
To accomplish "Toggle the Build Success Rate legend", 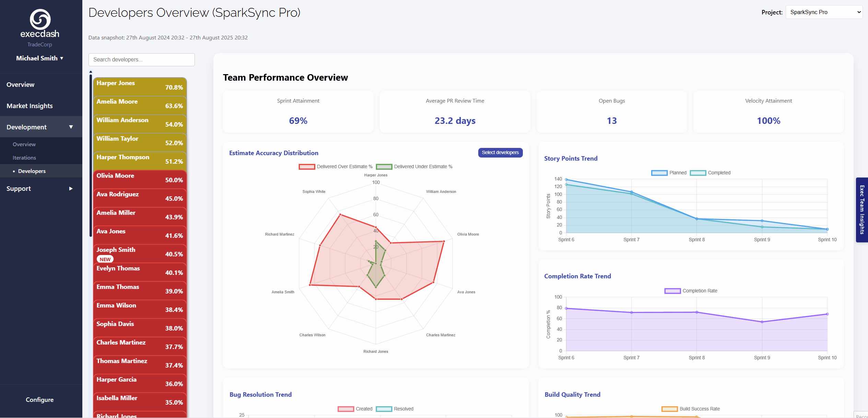I will pos(691,409).
